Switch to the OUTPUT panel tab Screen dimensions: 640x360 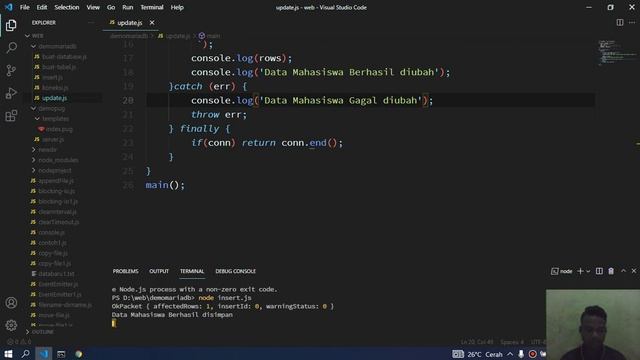click(x=159, y=271)
